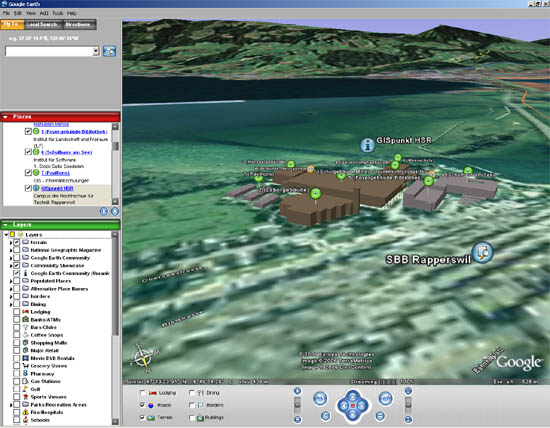
Task: Collapse the Layers panel header arrow
Action: pyautogui.click(x=6, y=225)
